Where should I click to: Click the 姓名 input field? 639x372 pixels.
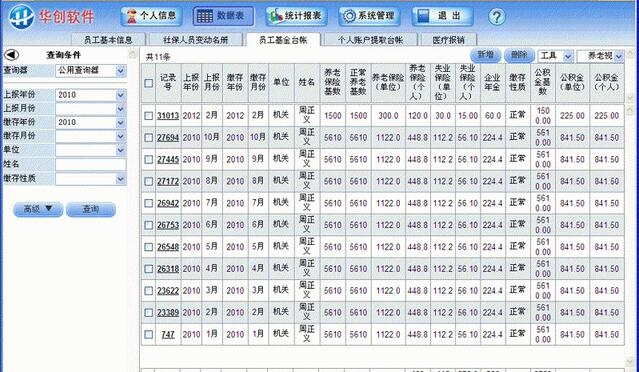pos(91,165)
